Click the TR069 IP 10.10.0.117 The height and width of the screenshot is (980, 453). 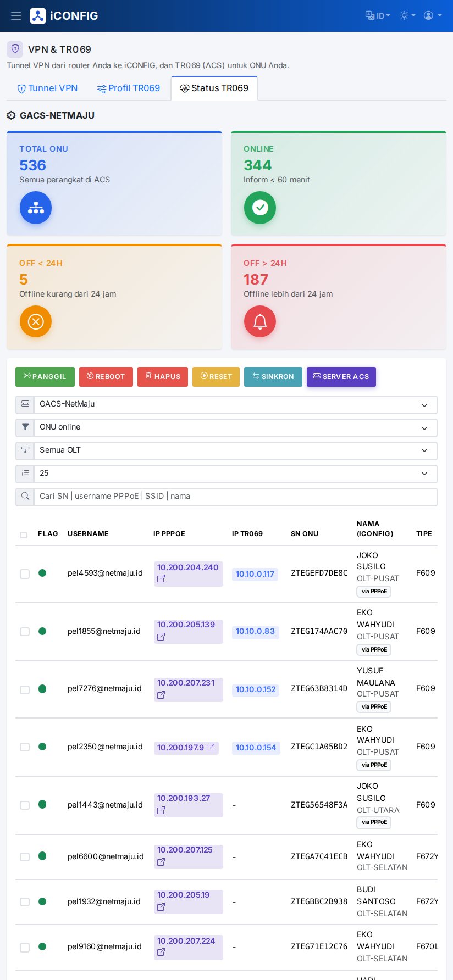coord(255,575)
